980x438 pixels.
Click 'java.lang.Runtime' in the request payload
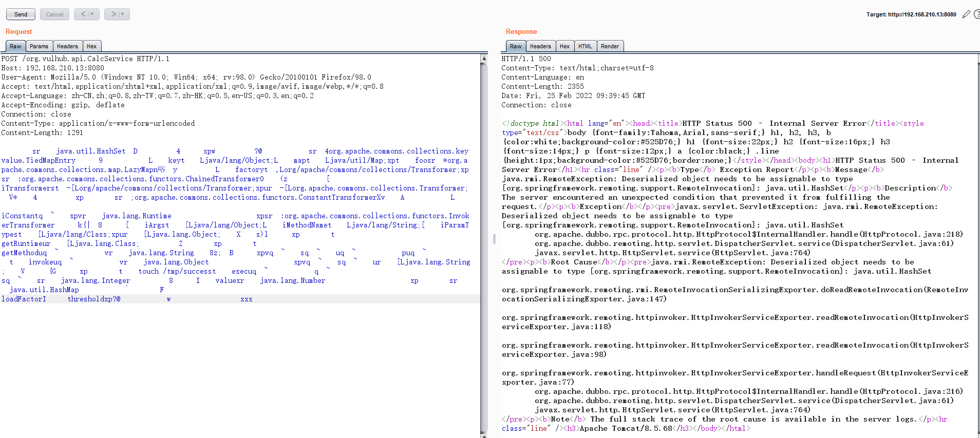[x=137, y=216]
